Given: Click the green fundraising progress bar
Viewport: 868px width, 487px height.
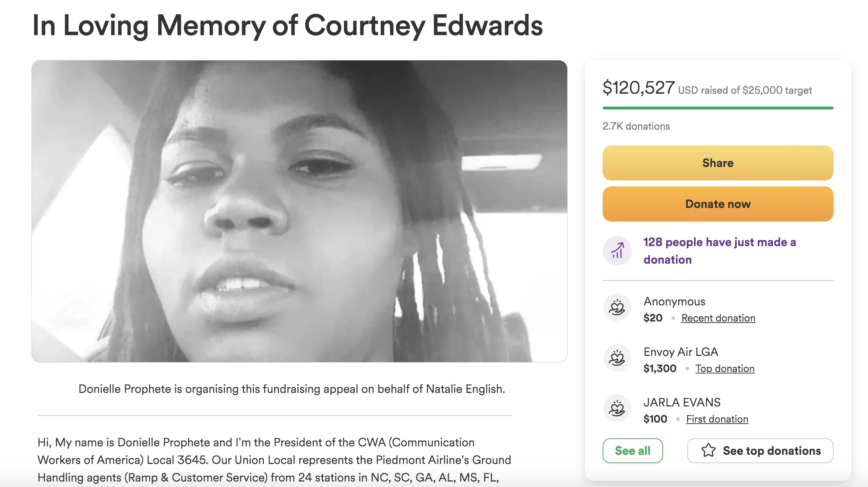Looking at the screenshot, I should (718, 108).
